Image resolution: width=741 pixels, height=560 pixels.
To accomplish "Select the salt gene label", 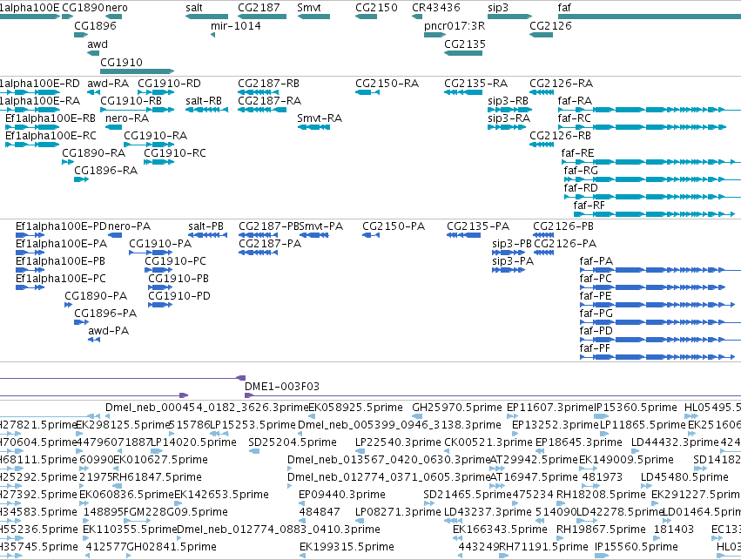I will 194,8.
